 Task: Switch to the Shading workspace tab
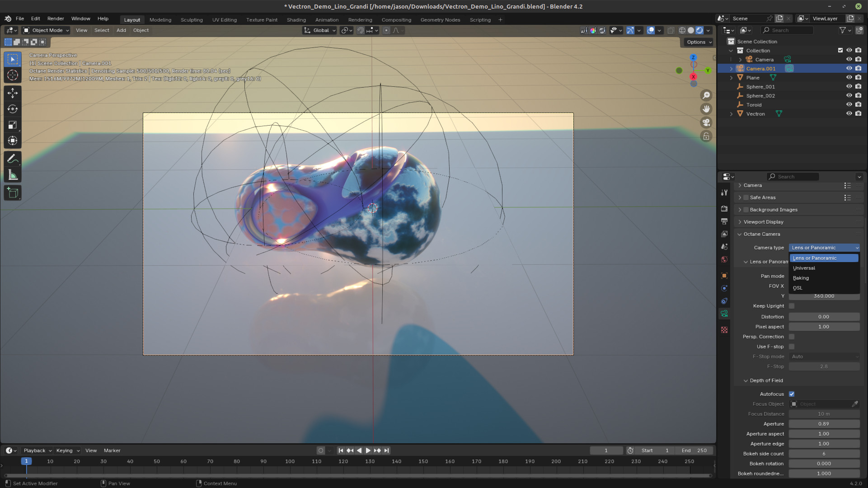click(296, 20)
